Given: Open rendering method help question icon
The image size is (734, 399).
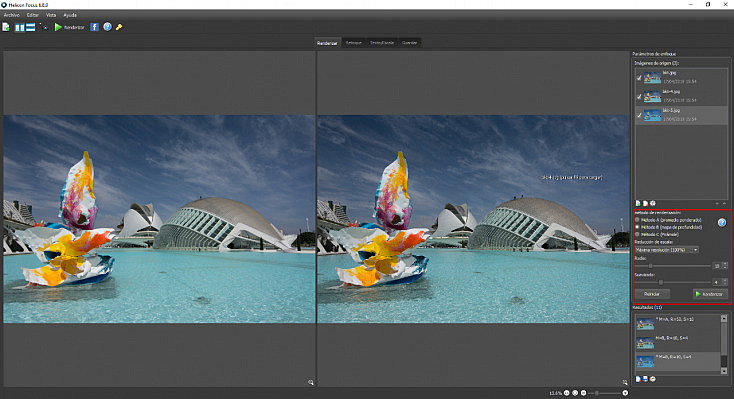Looking at the screenshot, I should pos(722,223).
